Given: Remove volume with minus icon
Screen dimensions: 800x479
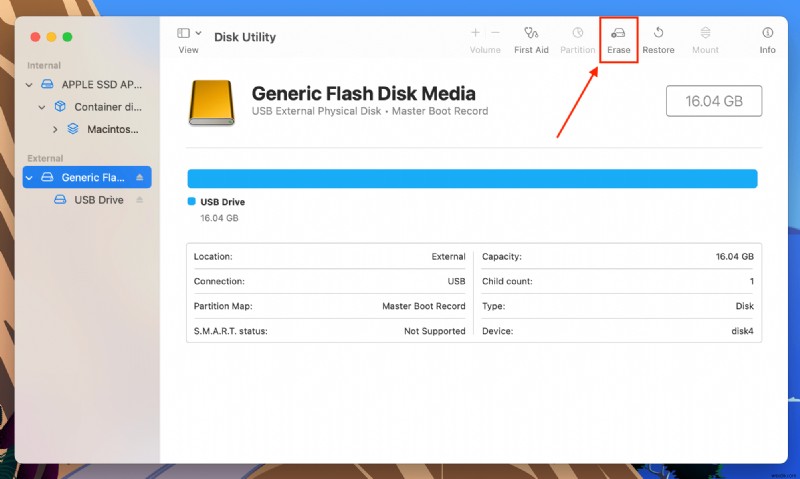Looking at the screenshot, I should [495, 33].
